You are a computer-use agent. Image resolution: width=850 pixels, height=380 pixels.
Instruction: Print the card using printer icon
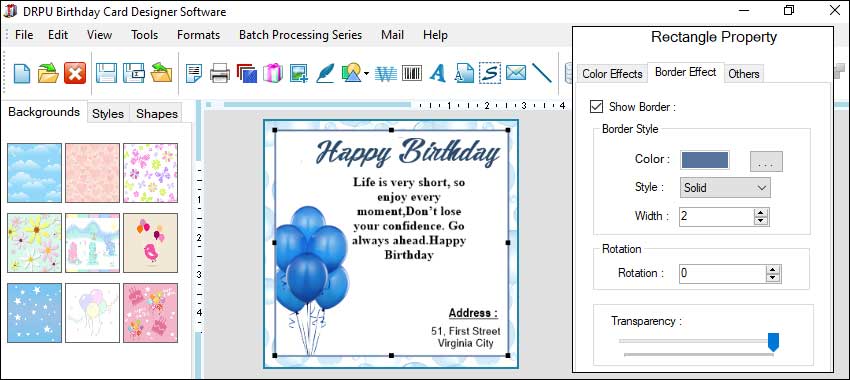coord(220,73)
